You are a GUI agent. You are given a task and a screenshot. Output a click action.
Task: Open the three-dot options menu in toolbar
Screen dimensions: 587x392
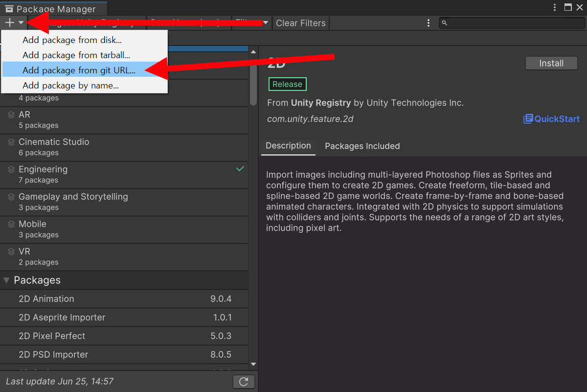429,23
